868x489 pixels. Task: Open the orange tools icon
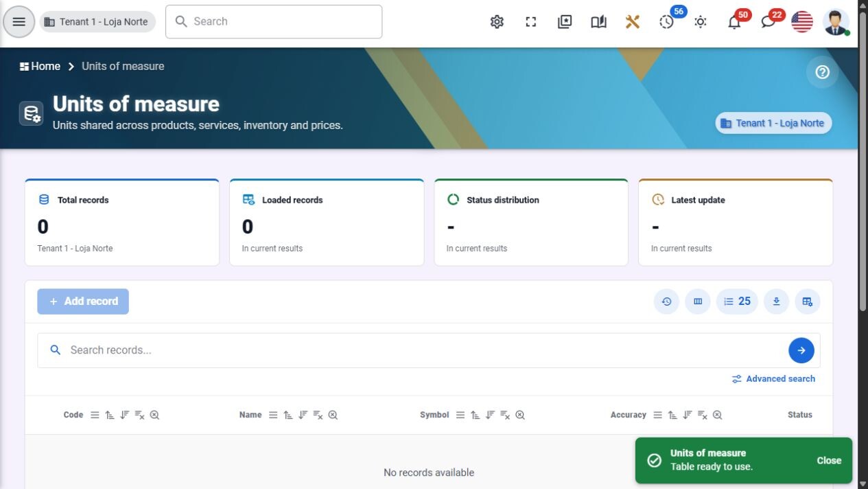633,22
